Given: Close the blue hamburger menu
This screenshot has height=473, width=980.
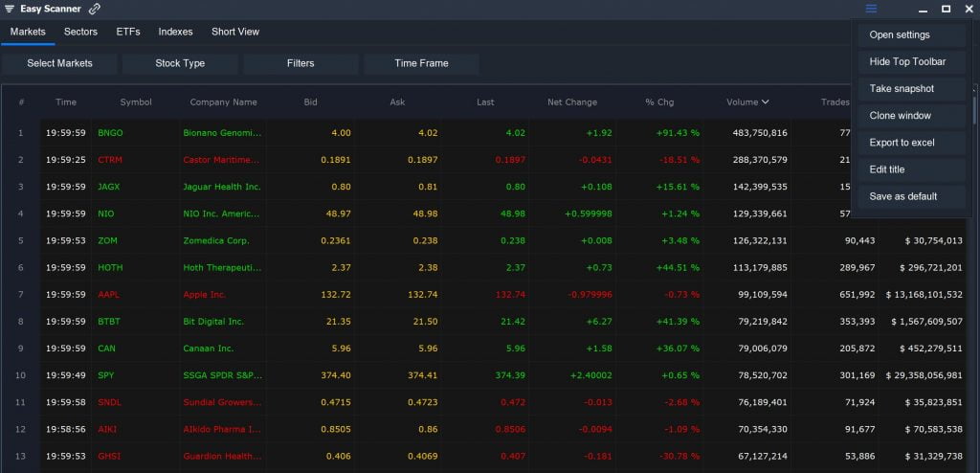Looking at the screenshot, I should [871, 9].
